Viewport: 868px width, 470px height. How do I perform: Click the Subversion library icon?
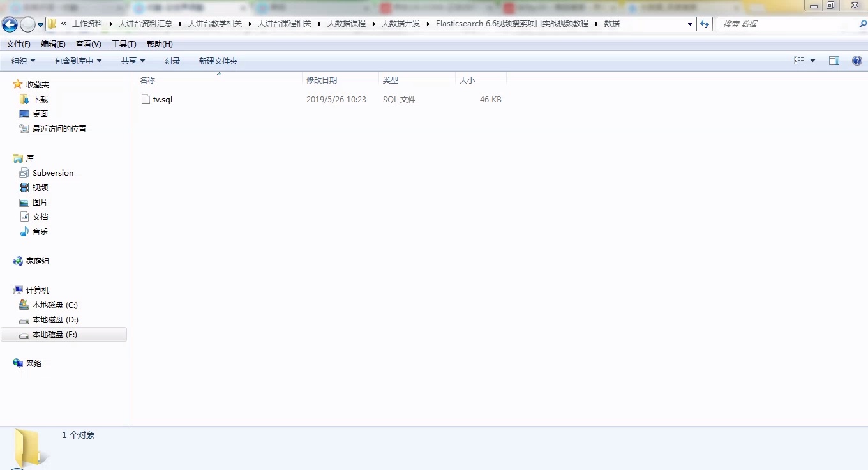tap(24, 172)
